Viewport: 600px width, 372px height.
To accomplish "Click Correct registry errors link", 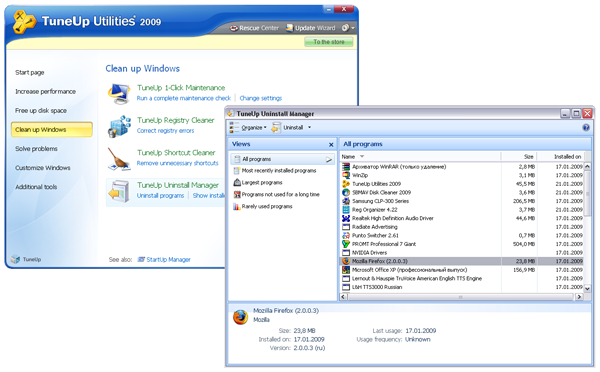I will (x=165, y=131).
